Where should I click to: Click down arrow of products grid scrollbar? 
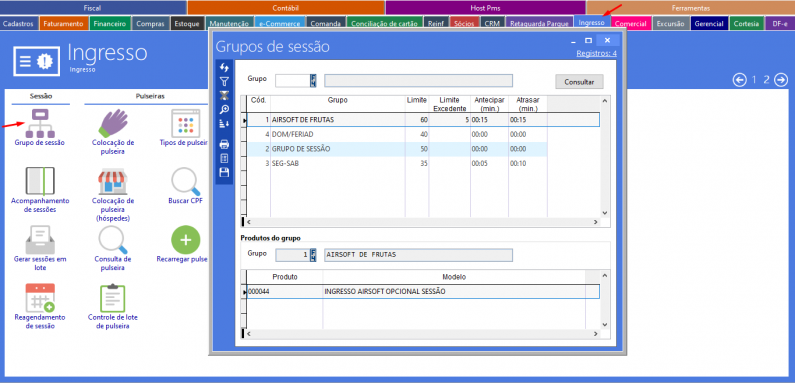(x=604, y=324)
